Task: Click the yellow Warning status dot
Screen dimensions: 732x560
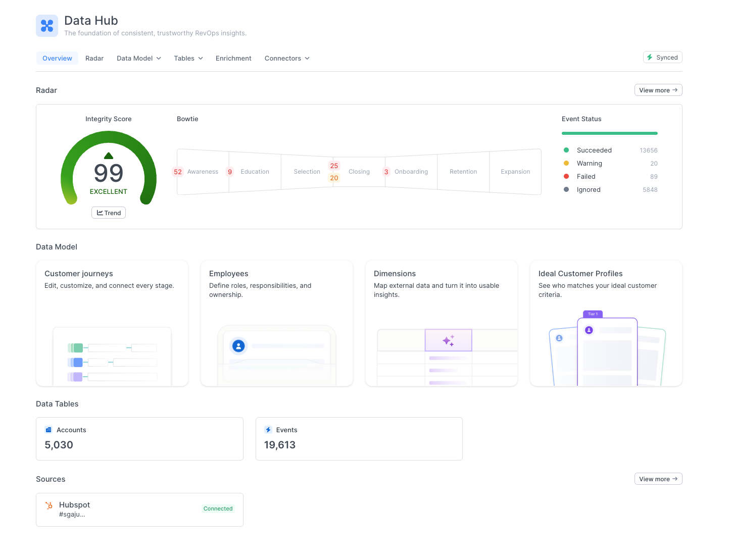Action: click(566, 163)
